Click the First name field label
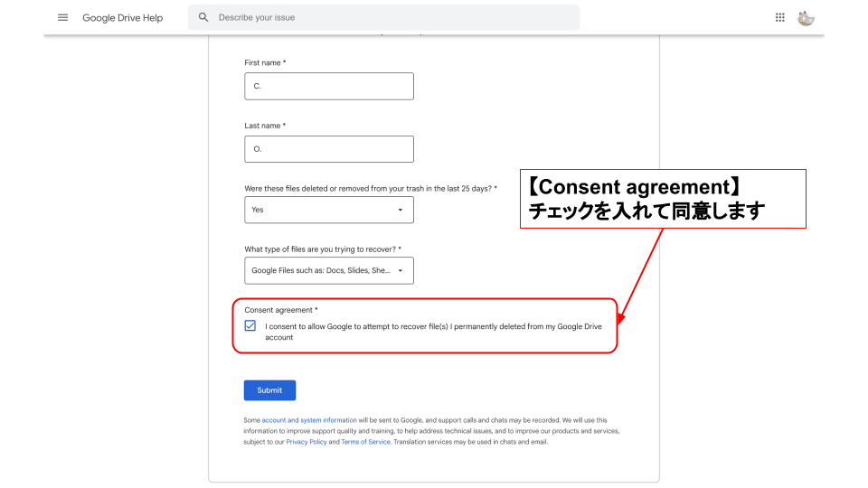 (265, 62)
